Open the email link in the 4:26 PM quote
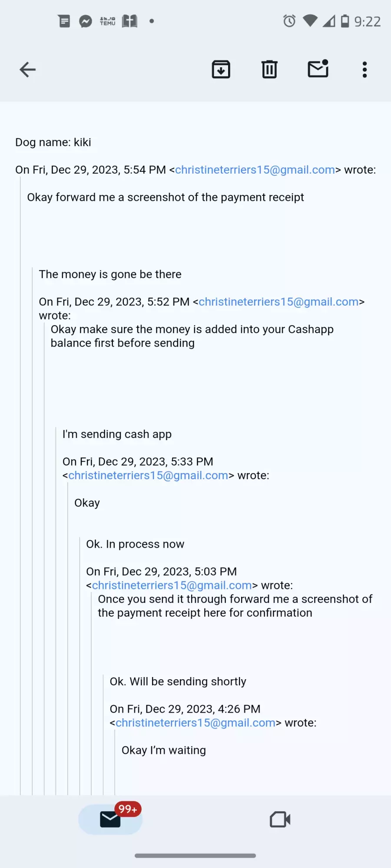The image size is (391, 868). pyautogui.click(x=195, y=723)
